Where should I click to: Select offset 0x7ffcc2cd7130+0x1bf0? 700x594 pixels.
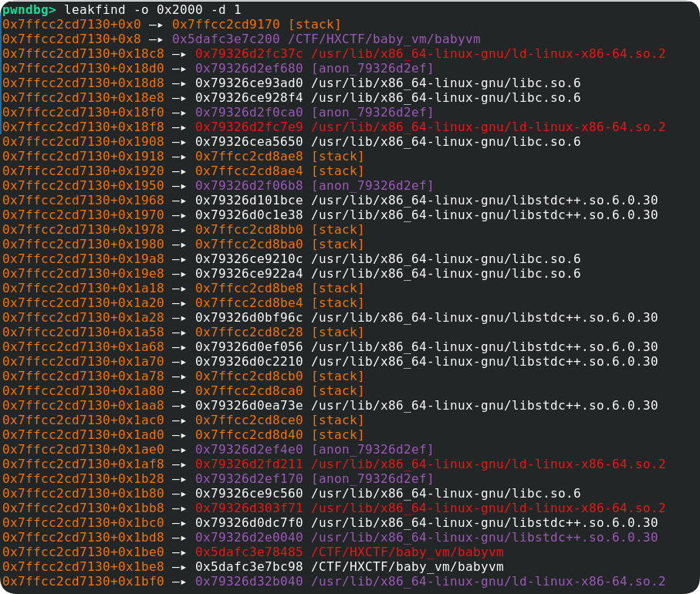tap(83, 581)
